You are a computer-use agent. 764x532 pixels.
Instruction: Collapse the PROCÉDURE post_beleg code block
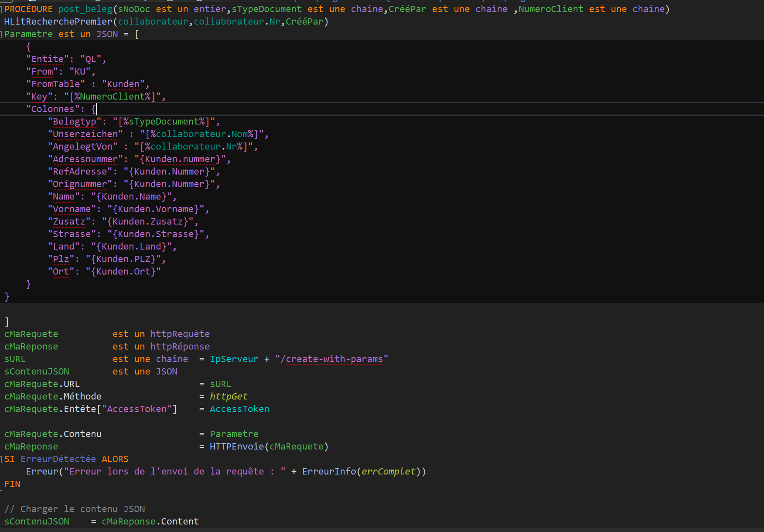point(1,9)
